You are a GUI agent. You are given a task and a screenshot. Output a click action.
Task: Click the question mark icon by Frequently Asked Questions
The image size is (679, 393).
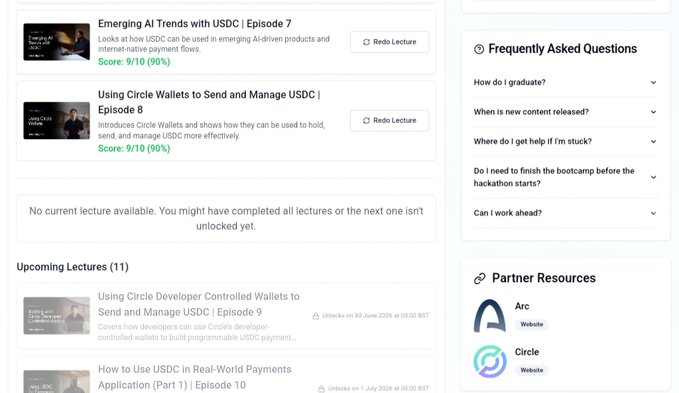coord(479,49)
